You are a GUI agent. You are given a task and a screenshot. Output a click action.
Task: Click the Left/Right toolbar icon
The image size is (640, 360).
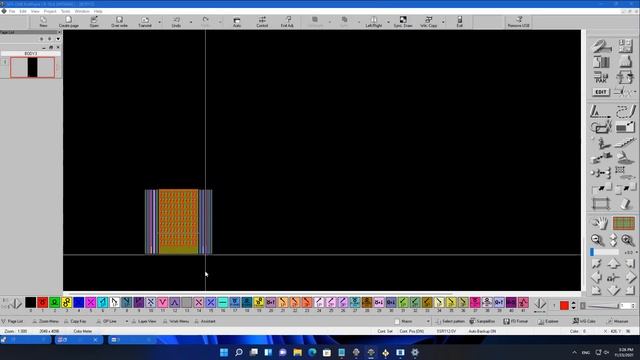[x=373, y=22]
